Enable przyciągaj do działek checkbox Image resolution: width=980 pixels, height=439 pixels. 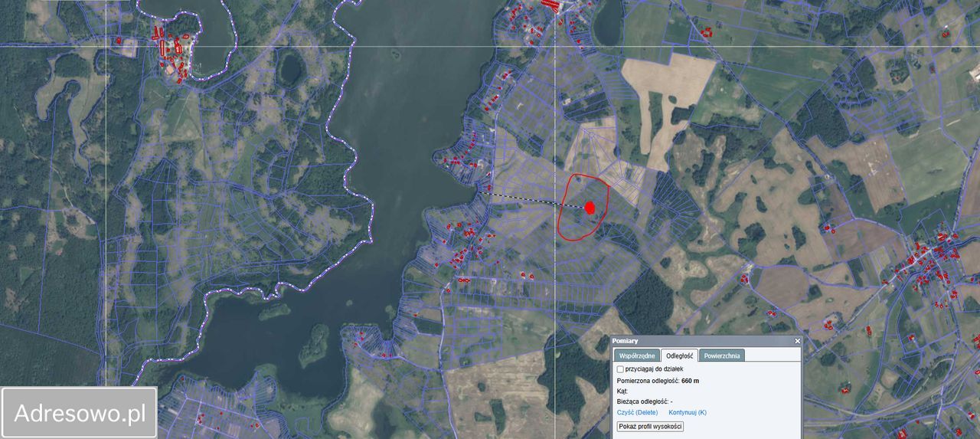(x=620, y=369)
